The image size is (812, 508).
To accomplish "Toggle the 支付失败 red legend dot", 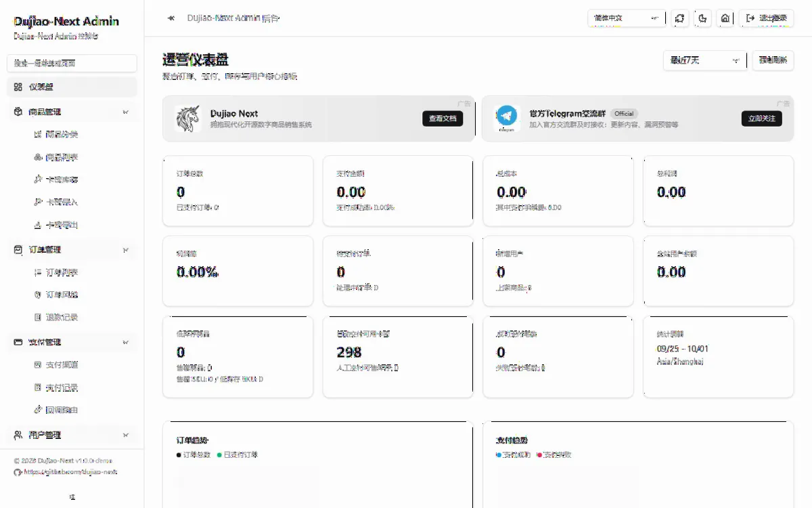I will click(x=539, y=454).
